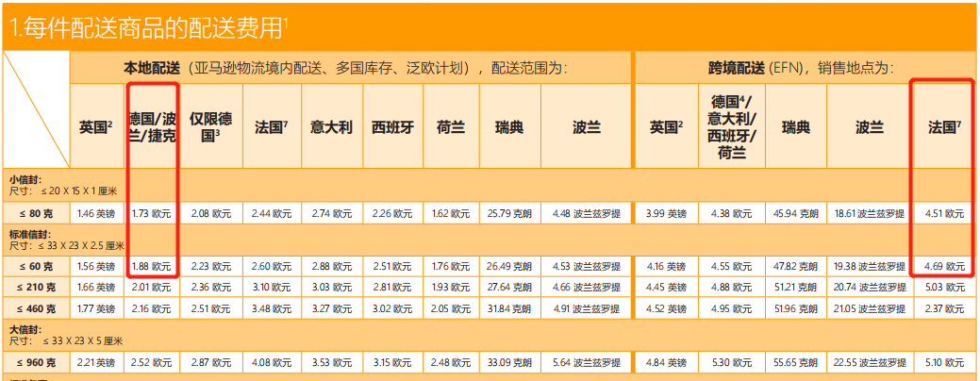
Task: Click the 仅限德国 column header
Action: point(211,127)
